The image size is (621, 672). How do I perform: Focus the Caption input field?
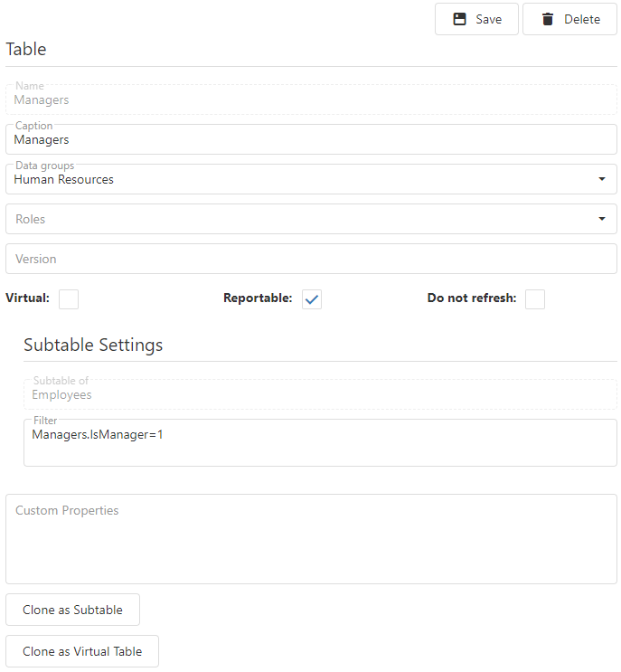[311, 139]
